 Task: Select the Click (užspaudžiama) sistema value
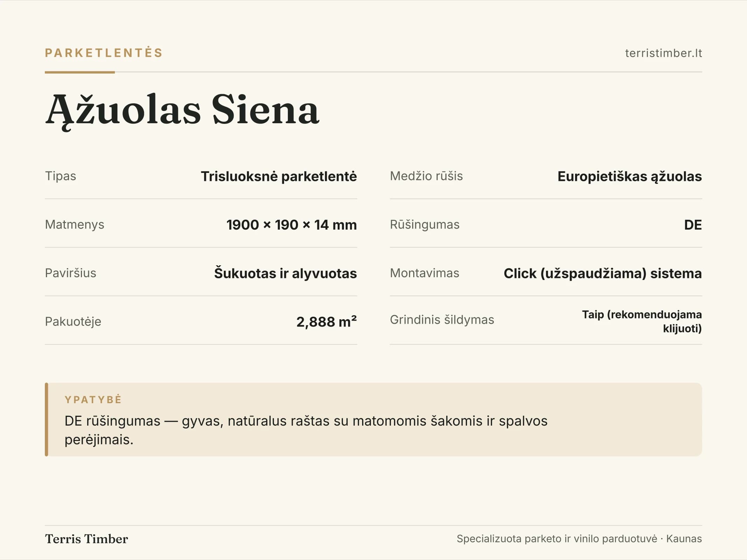click(603, 273)
